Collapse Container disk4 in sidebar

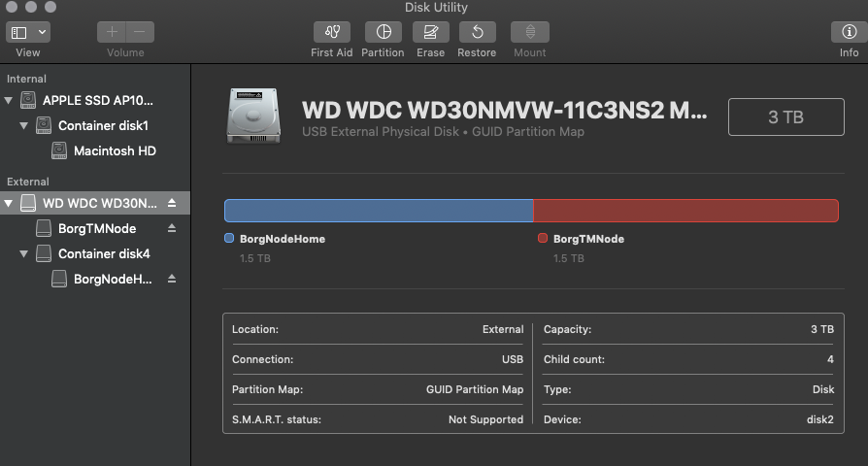point(24,254)
